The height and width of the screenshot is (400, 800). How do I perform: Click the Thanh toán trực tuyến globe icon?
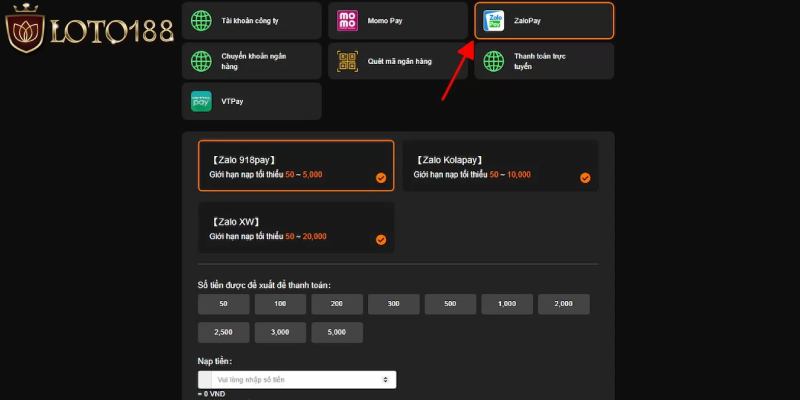coord(494,61)
